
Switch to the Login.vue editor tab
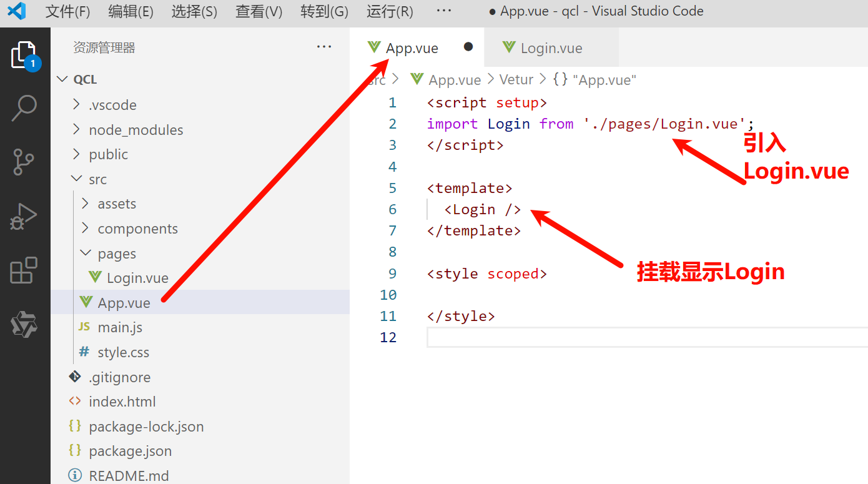coord(551,47)
